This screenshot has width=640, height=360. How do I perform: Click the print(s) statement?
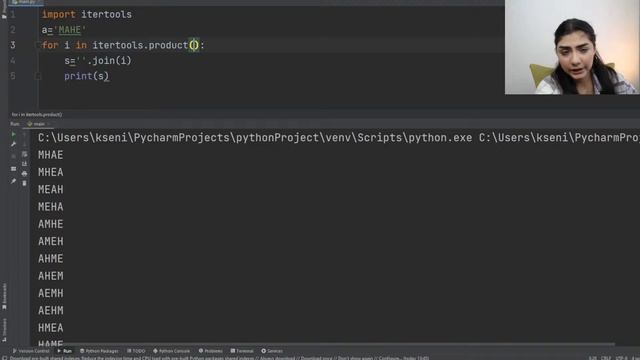pyautogui.click(x=86, y=76)
